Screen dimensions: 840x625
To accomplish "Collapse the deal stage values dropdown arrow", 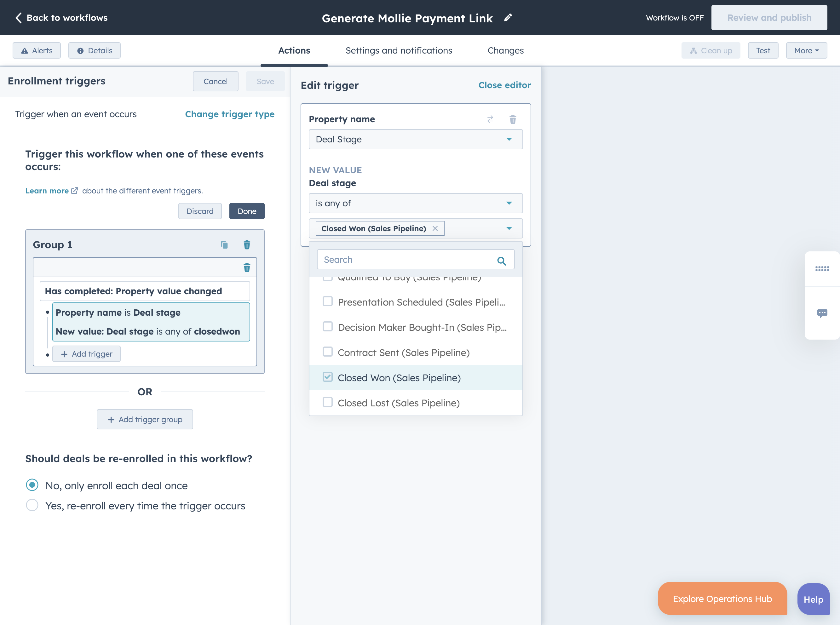I will pyautogui.click(x=509, y=228).
